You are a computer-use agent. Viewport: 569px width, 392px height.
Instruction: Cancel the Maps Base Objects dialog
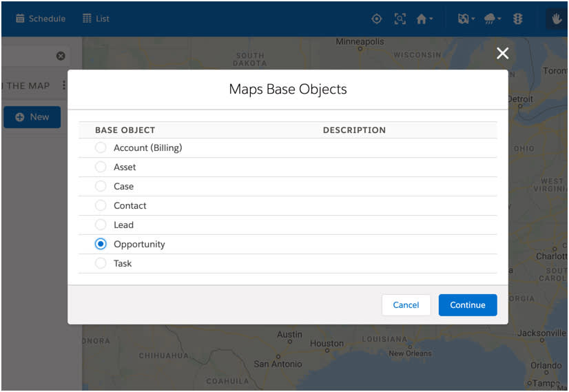pyautogui.click(x=406, y=305)
